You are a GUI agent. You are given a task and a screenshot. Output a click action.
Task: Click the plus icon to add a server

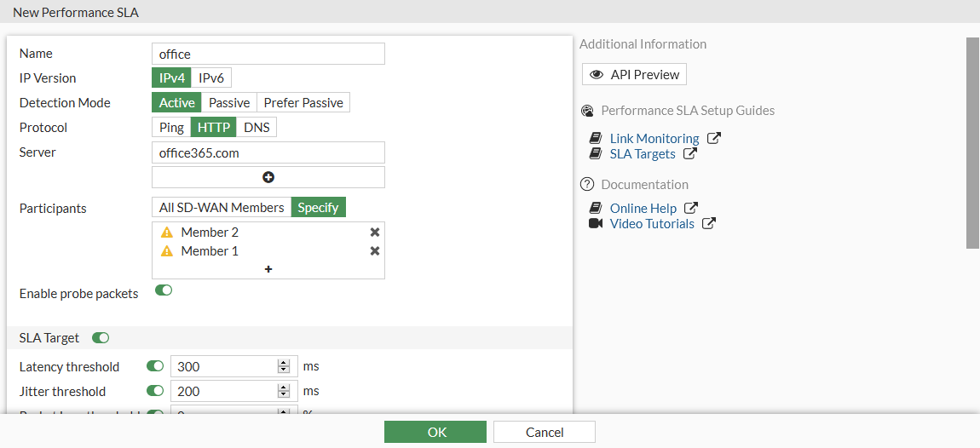point(268,177)
